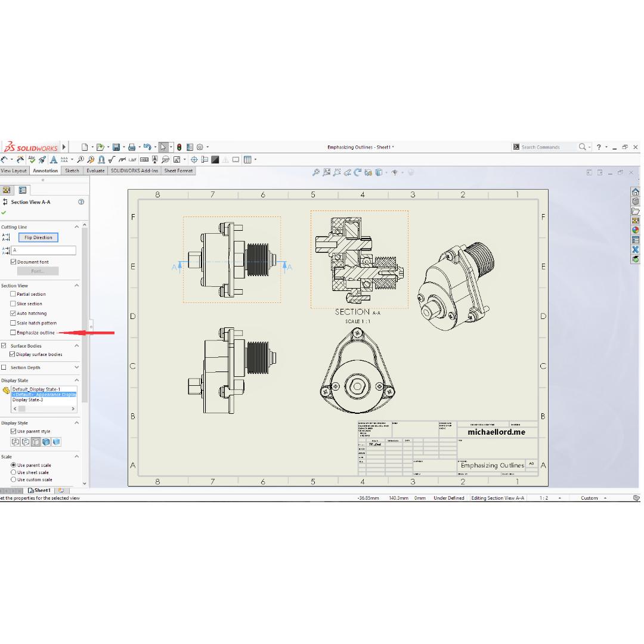Click the Surface Finish icon

tap(112, 159)
